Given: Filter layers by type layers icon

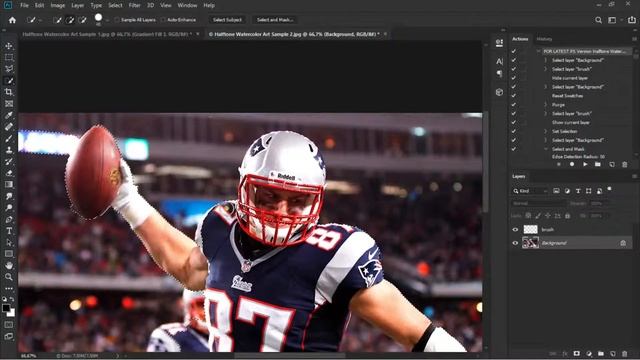Looking at the screenshot, I should click(578, 191).
